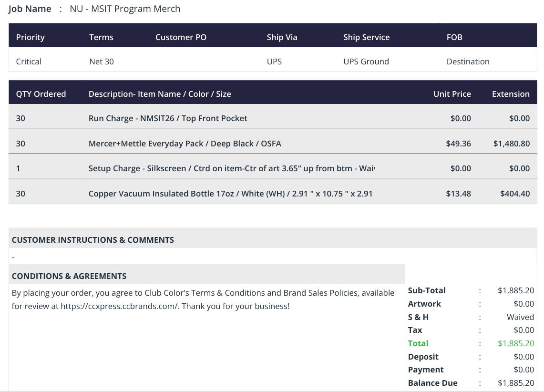The height and width of the screenshot is (392, 544).
Task: Click the 'Customer PO' column header
Action: 181,37
